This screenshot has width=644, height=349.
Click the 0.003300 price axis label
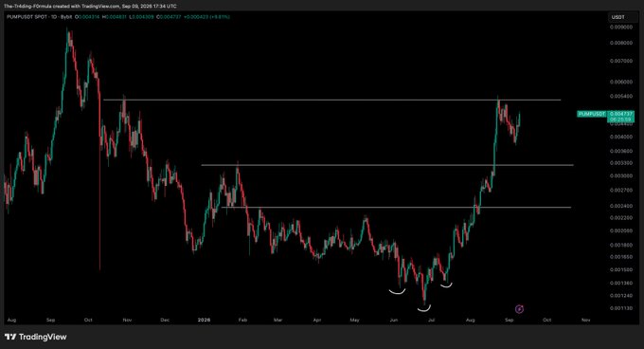pyautogui.click(x=621, y=163)
